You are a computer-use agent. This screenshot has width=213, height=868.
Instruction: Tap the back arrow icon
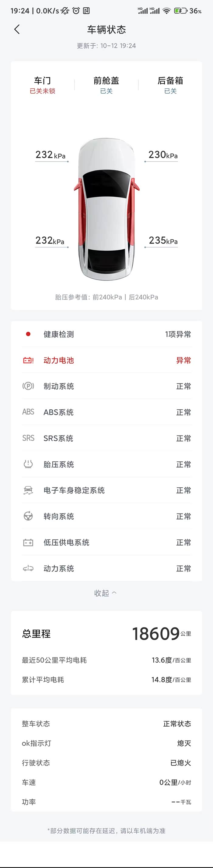point(17,29)
